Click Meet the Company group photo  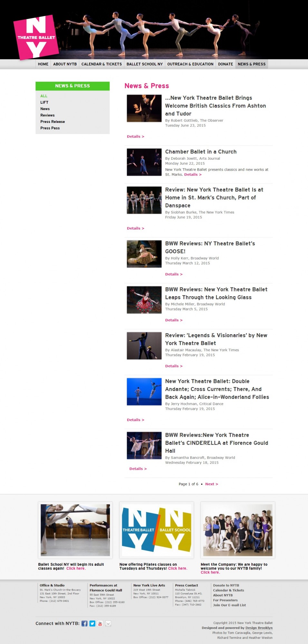pos(238,530)
